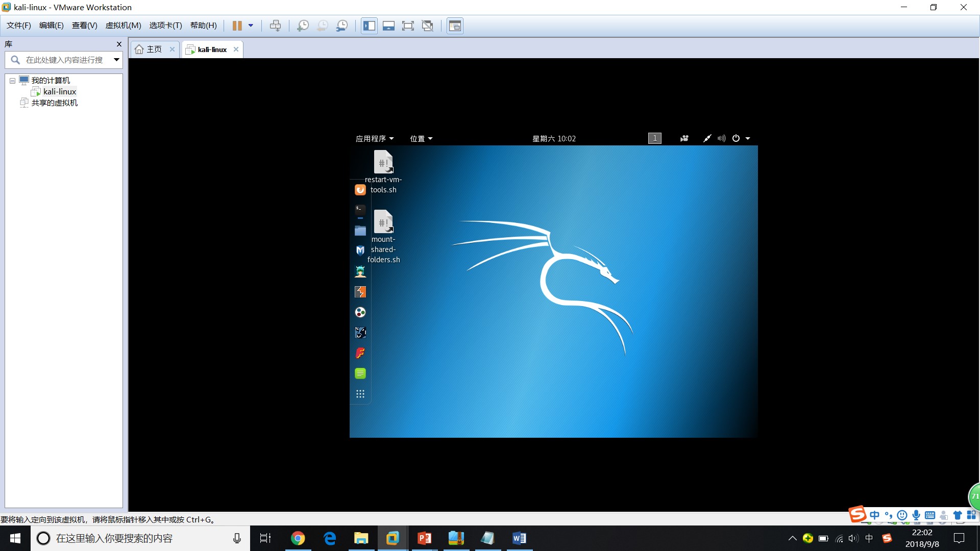Viewport: 980px width, 551px height.
Task: Select kali-linux in the library tree
Action: tap(60, 92)
